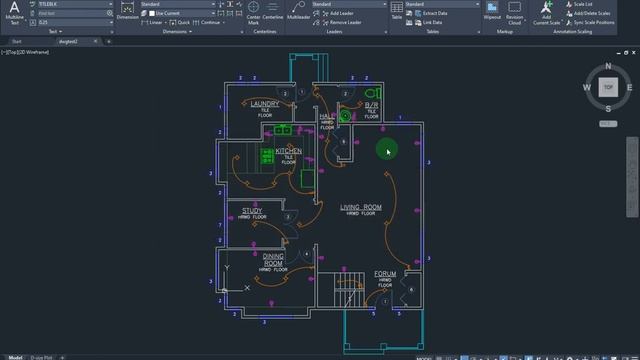The image size is (640, 360).
Task: Click the Find text input field
Action: click(71, 13)
